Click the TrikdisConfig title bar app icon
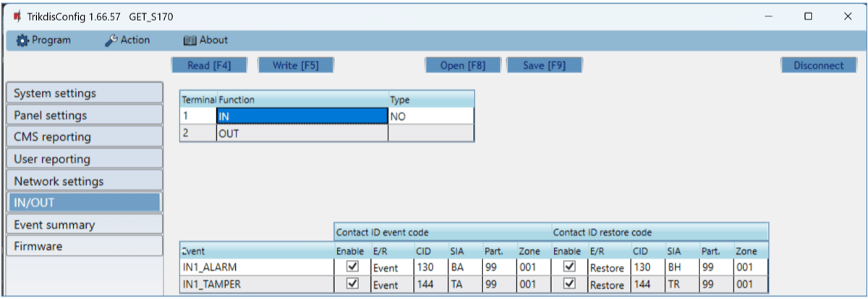Image resolution: width=868 pixels, height=299 pixels. click(17, 16)
